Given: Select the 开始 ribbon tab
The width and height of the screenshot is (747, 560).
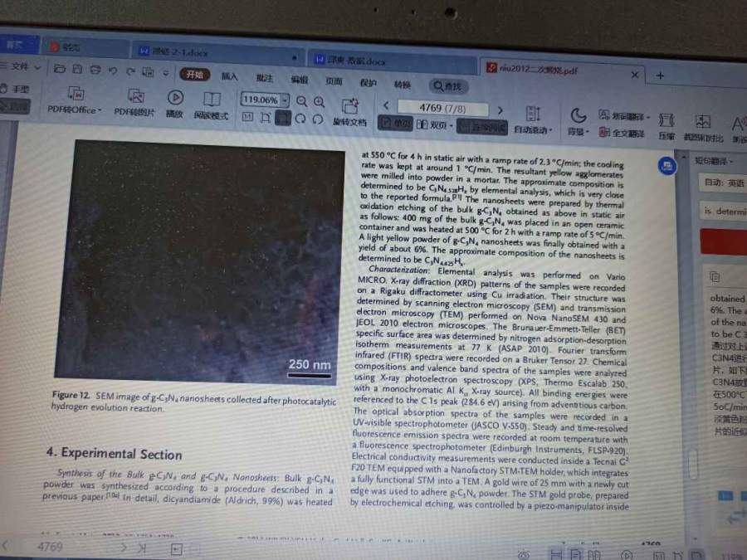Looking at the screenshot, I should 194,75.
